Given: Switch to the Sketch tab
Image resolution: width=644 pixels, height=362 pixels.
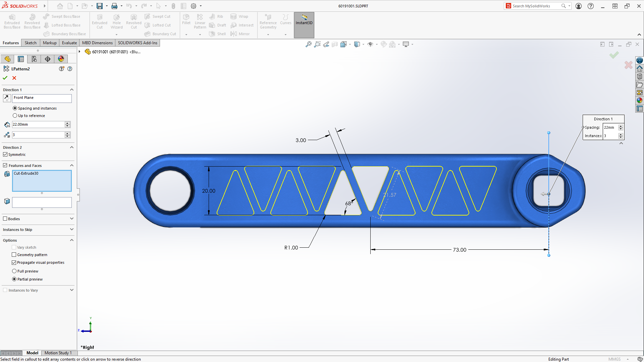Looking at the screenshot, I should click(x=30, y=43).
